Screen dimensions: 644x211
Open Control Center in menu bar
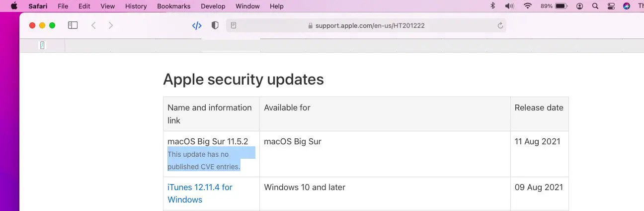point(611,6)
